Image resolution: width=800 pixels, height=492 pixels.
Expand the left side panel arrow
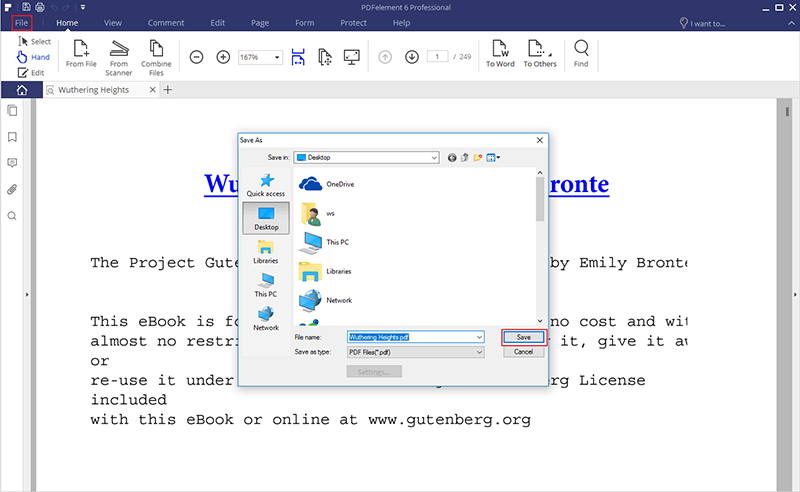[27, 294]
